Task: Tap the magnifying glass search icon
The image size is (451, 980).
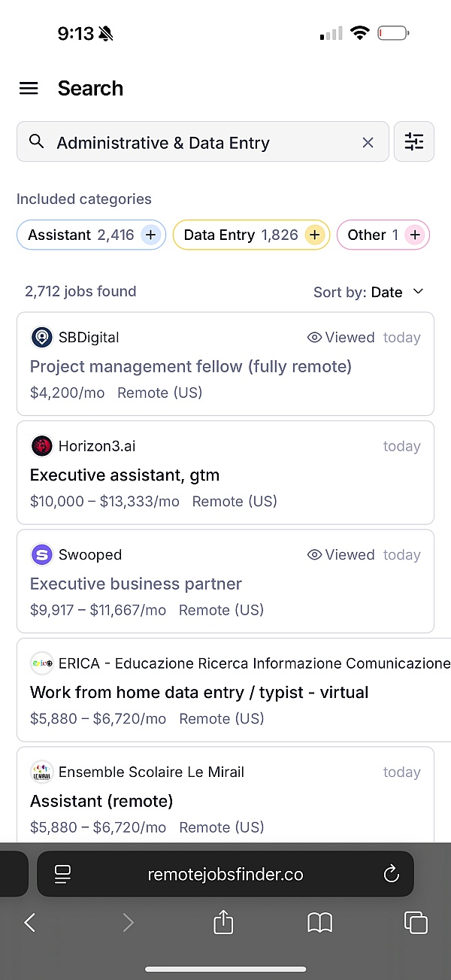Action: (36, 141)
